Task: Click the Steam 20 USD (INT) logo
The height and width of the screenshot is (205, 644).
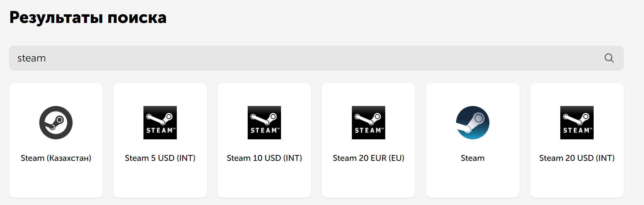Action: (x=577, y=123)
